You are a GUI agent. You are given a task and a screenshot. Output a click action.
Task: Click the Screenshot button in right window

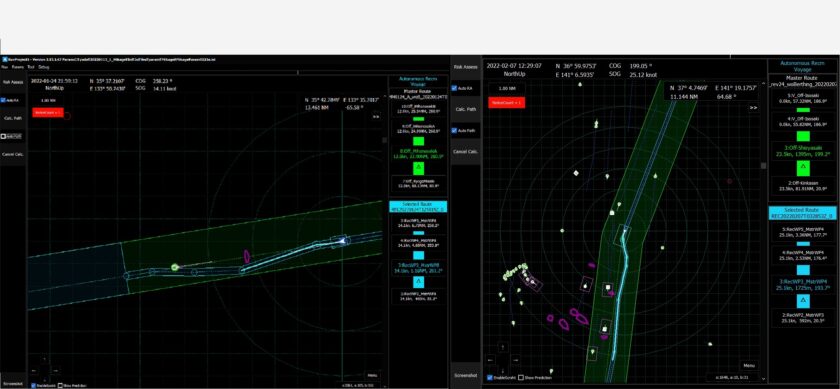pos(466,375)
